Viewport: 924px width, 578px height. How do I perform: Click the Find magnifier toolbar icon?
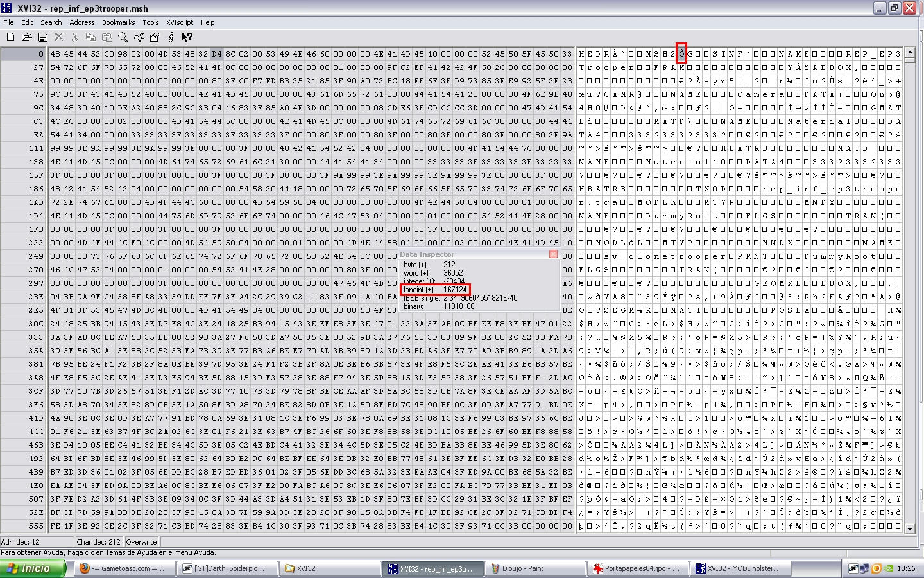123,37
